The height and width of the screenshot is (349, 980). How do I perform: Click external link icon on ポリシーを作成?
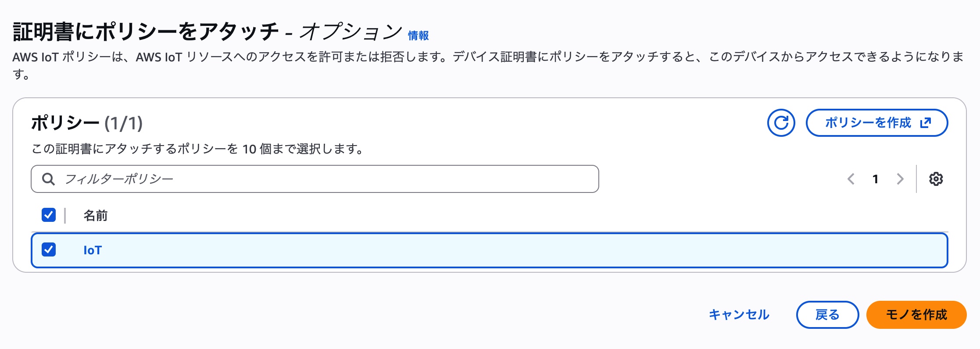pyautogui.click(x=926, y=123)
